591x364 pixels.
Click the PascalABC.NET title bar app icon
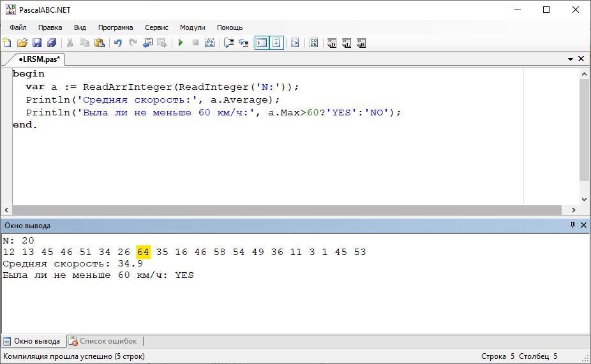click(x=11, y=10)
